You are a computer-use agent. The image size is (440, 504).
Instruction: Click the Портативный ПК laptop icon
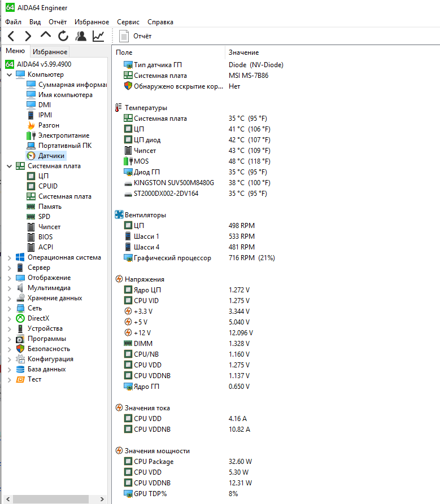click(x=31, y=146)
